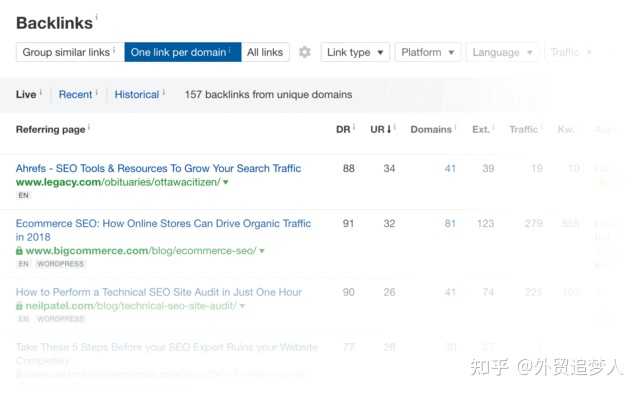Click the EN language tag under legacy.com
Viewport: 640px width, 393px height.
click(x=24, y=195)
